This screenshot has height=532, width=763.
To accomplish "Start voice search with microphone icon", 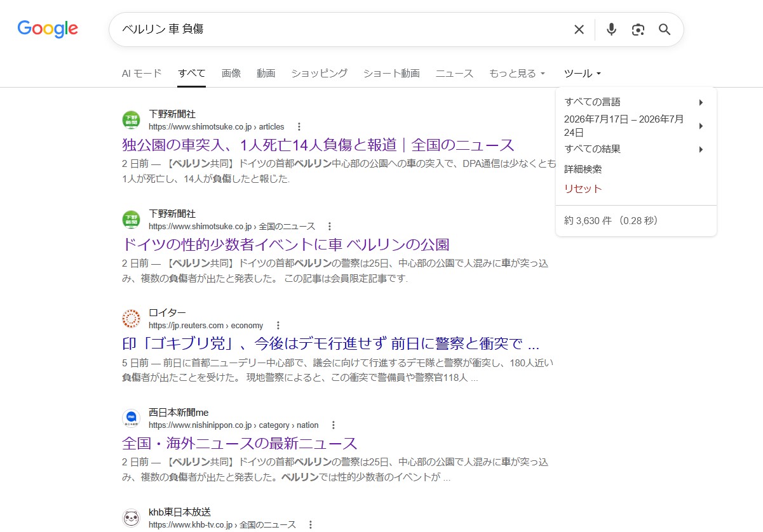I will 611,29.
